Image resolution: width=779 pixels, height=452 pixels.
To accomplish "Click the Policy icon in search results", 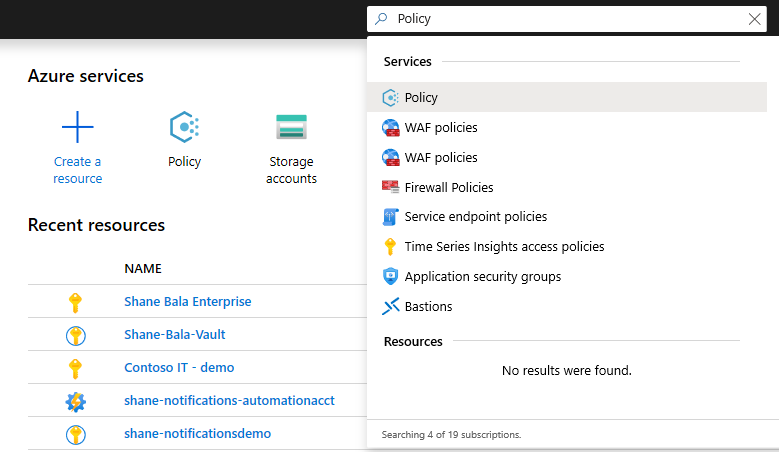I will (x=390, y=98).
